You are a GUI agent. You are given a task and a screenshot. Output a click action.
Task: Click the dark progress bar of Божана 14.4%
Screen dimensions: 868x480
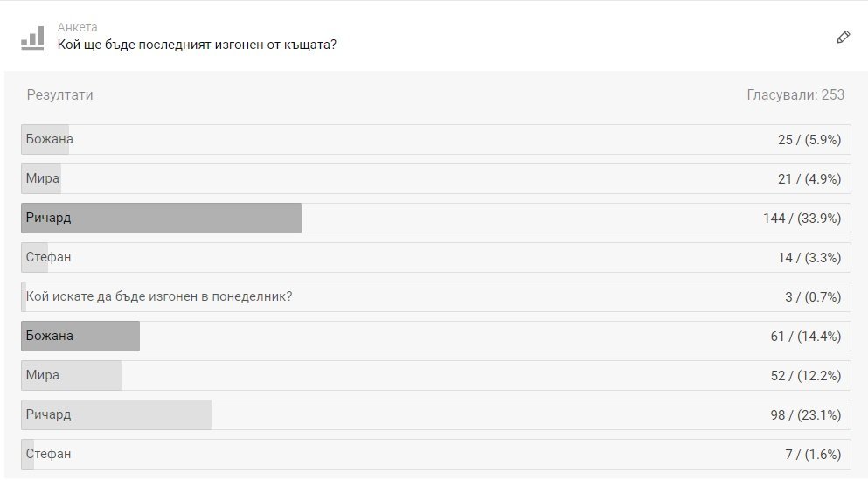(x=80, y=336)
